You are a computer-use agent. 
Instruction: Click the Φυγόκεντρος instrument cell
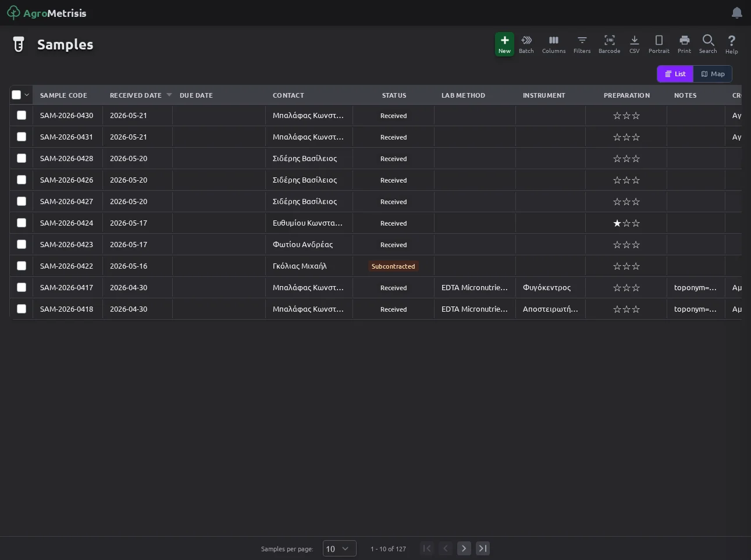pos(547,288)
